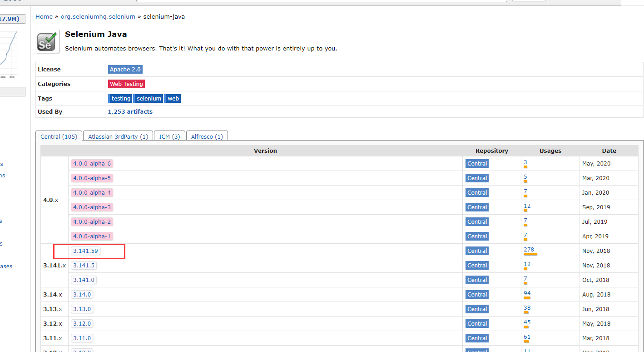Click the usage trend chart thumbnail

click(x=9, y=55)
